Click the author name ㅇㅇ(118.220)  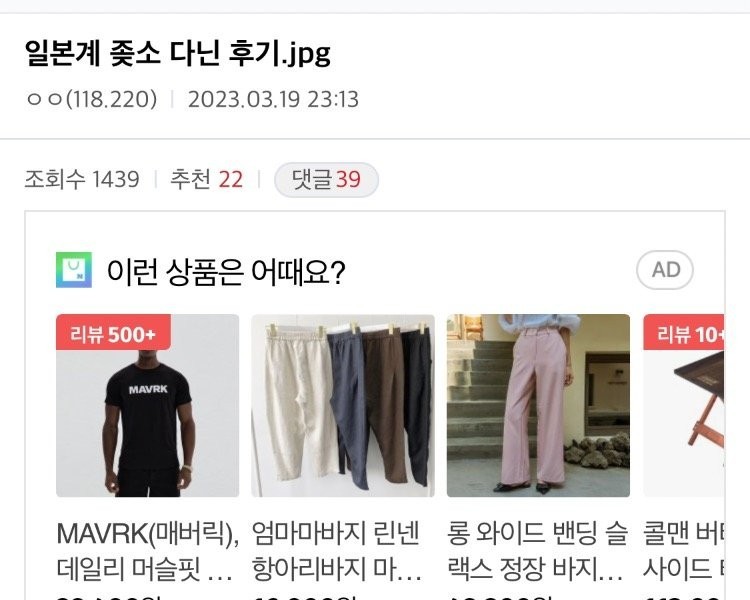pyautogui.click(x=92, y=99)
